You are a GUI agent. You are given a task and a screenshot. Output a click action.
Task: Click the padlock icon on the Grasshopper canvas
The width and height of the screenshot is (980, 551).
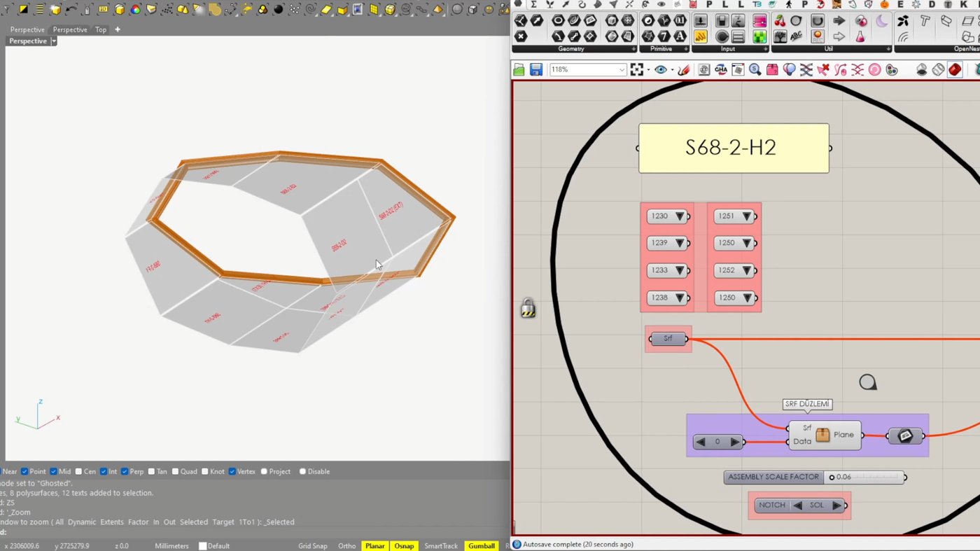pos(528,309)
